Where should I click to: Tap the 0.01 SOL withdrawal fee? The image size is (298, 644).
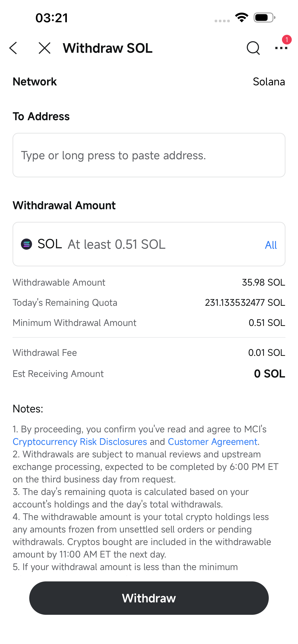click(266, 353)
